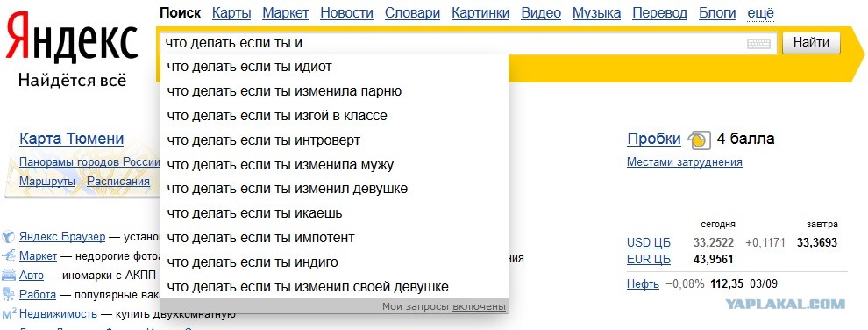Choose suggestion 'изменила парню'

coord(334,91)
